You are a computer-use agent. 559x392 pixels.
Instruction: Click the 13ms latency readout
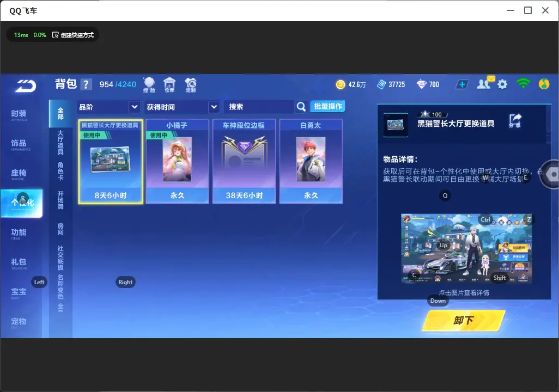(x=21, y=35)
